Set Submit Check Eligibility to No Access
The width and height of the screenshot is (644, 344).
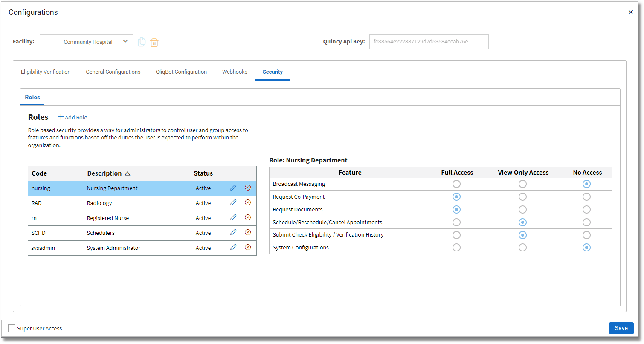[587, 235]
